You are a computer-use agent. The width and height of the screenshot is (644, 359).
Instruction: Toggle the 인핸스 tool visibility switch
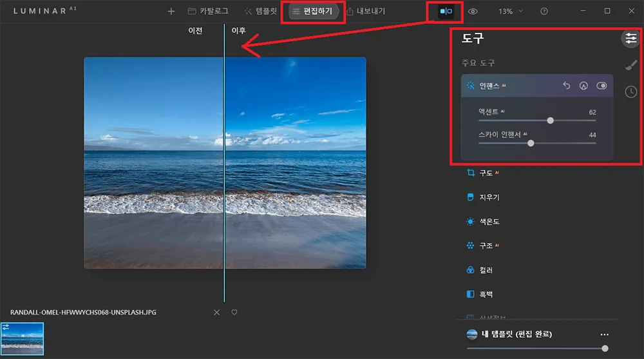[x=602, y=86]
